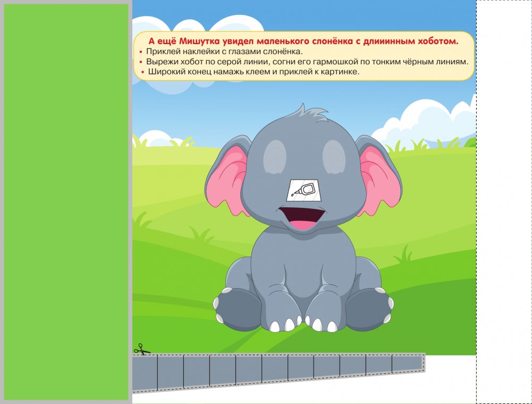This screenshot has width=532, height=404.
Task: Click the white dashed strip on right edge
Action: (x=503, y=202)
